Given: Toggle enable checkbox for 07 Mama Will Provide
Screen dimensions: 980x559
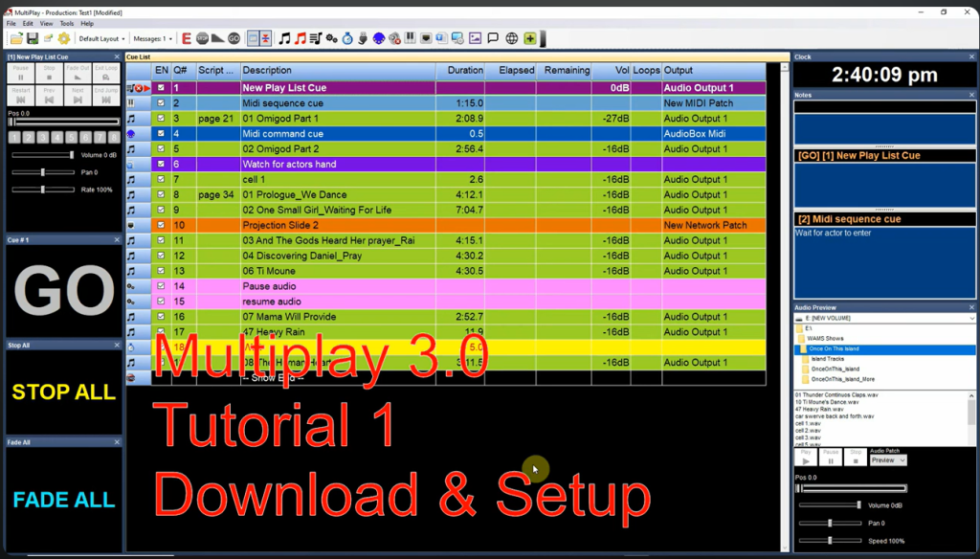Looking at the screenshot, I should (x=161, y=317).
